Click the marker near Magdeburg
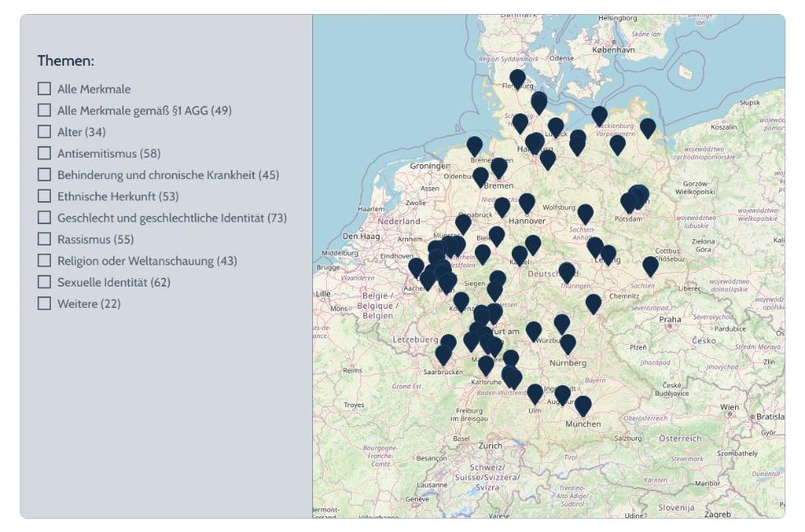Viewport: 805px width, 532px height. click(x=585, y=214)
